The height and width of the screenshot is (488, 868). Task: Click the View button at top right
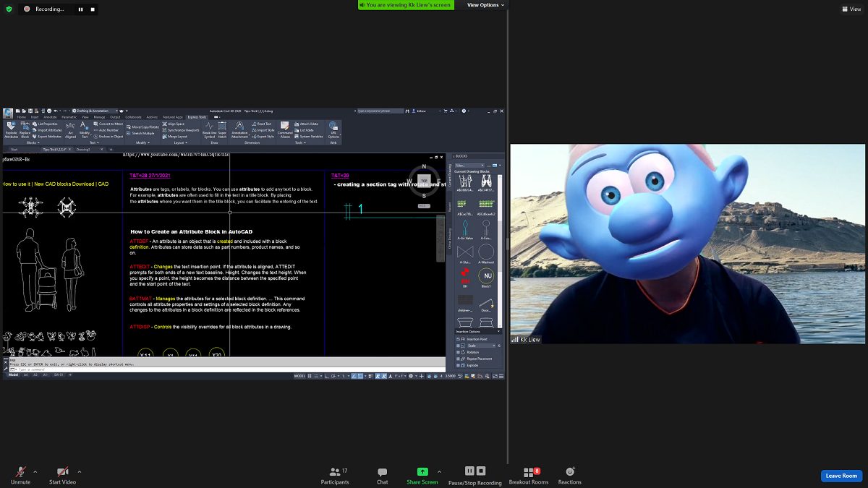(851, 9)
